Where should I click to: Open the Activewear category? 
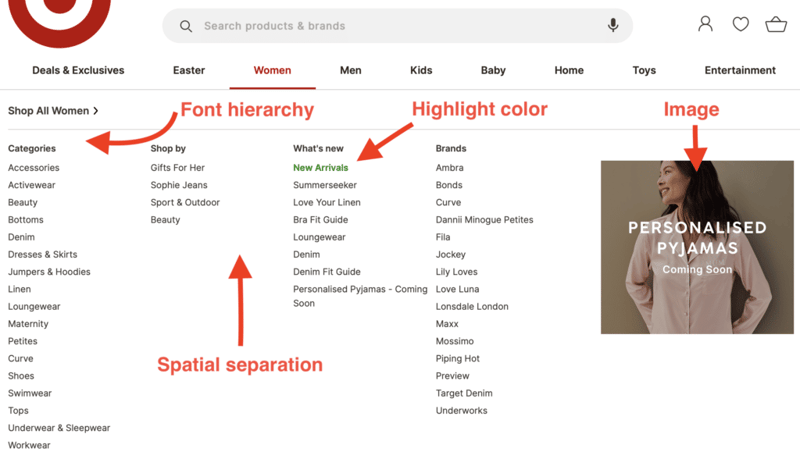click(32, 185)
